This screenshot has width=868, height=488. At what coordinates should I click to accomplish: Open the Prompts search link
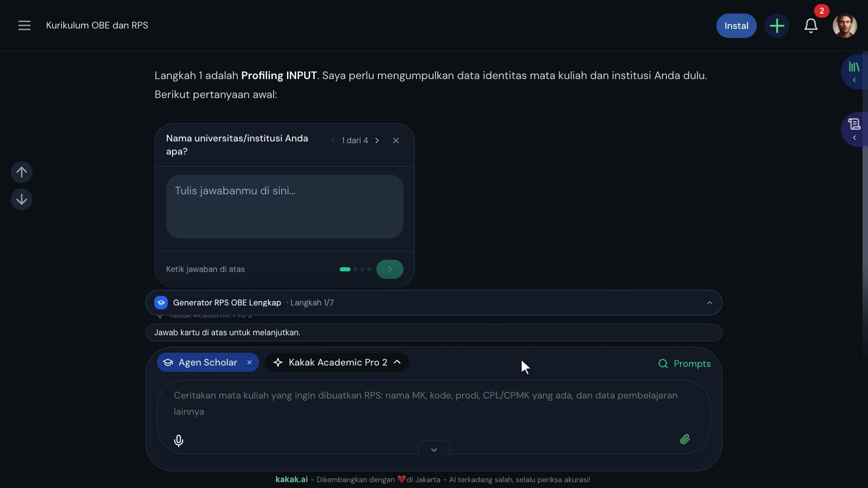click(684, 364)
